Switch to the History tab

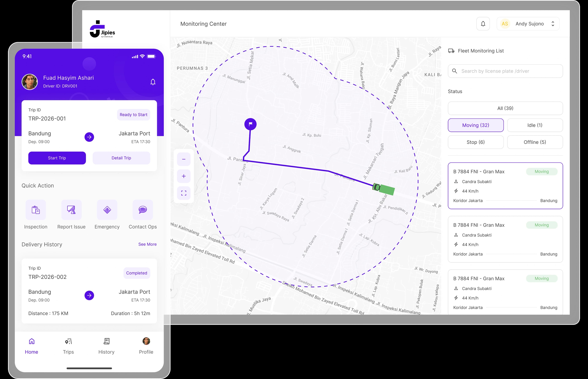[x=106, y=346]
